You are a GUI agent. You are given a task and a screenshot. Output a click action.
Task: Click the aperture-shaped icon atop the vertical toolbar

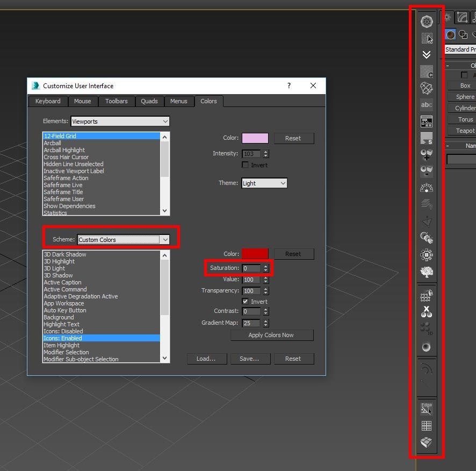(x=427, y=22)
